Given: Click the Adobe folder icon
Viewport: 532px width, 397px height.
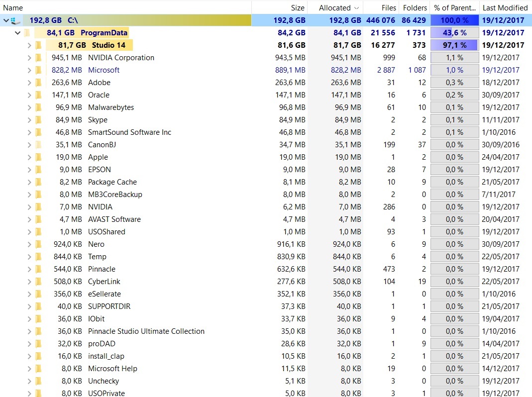Looking at the screenshot, I should (x=38, y=83).
